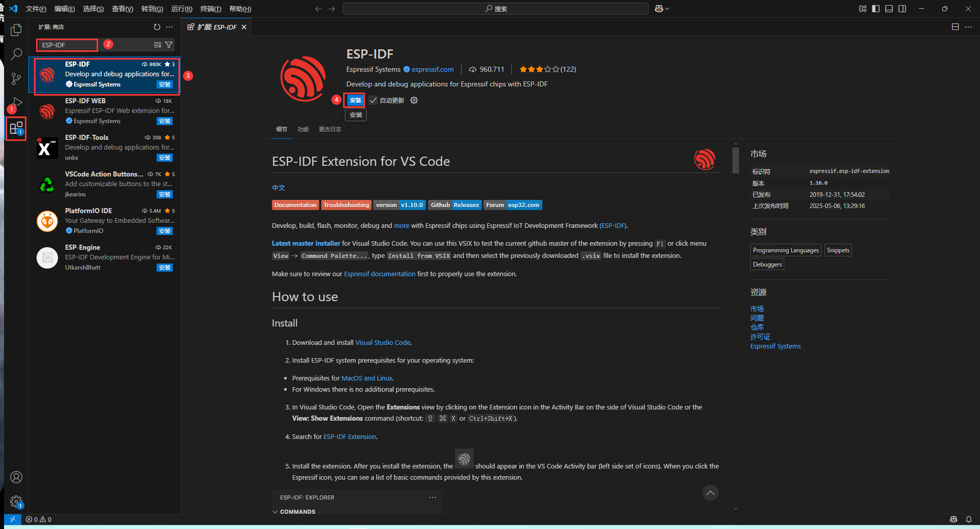Open editor more actions menu
This screenshot has width=980, height=529.
[968, 27]
